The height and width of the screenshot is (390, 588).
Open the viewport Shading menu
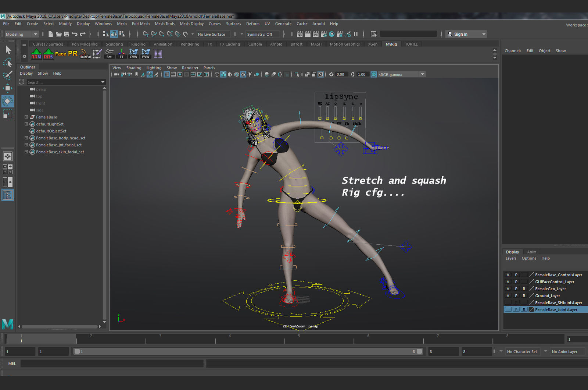click(x=134, y=68)
